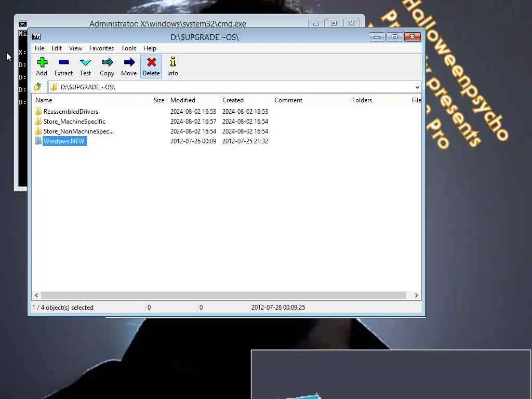Select the Windows.NEW folder name
The width and height of the screenshot is (532, 399).
(x=64, y=141)
